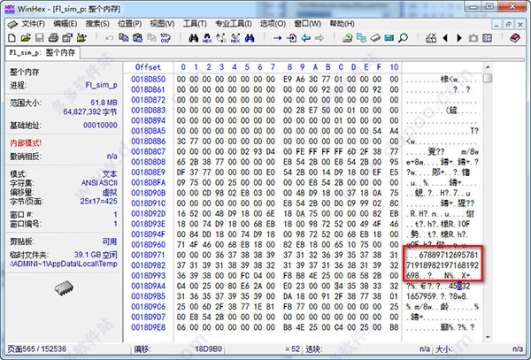Viewport: 531px width, 360px height.
Task: Click offset address 0018D971 row
Action: 148,255
